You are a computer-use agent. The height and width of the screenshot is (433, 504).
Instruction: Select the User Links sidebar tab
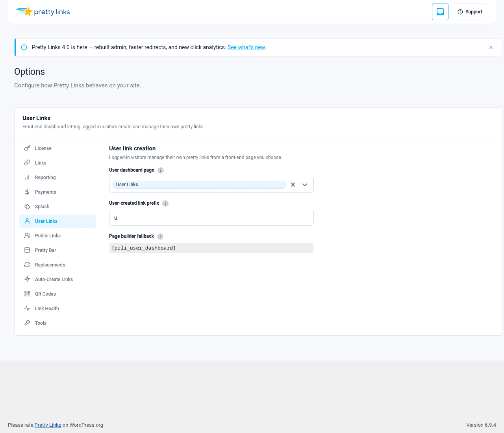point(57,221)
